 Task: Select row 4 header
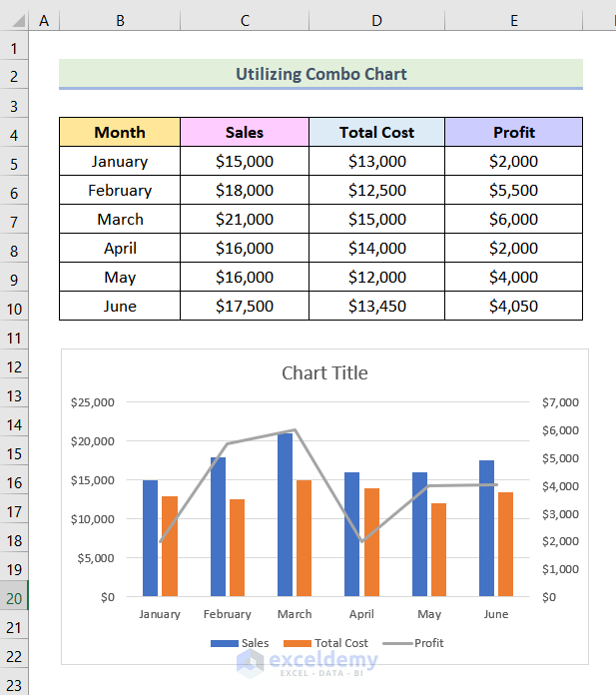click(x=15, y=133)
